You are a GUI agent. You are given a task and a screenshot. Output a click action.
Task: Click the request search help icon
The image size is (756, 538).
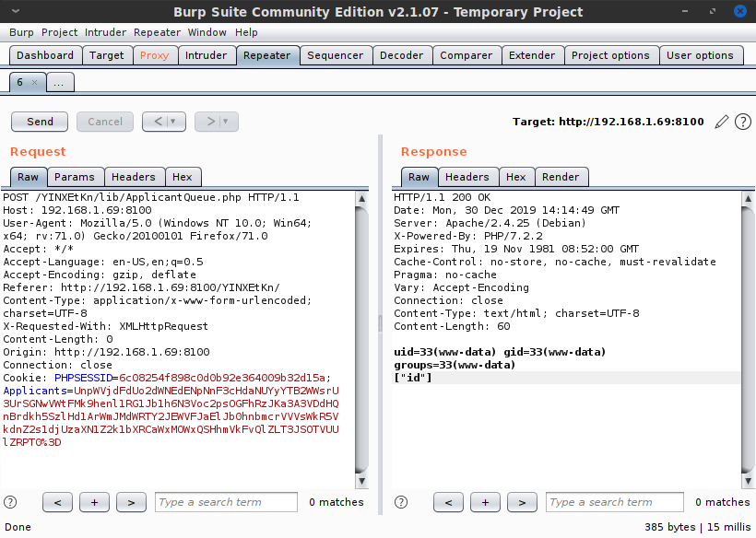coord(11,502)
